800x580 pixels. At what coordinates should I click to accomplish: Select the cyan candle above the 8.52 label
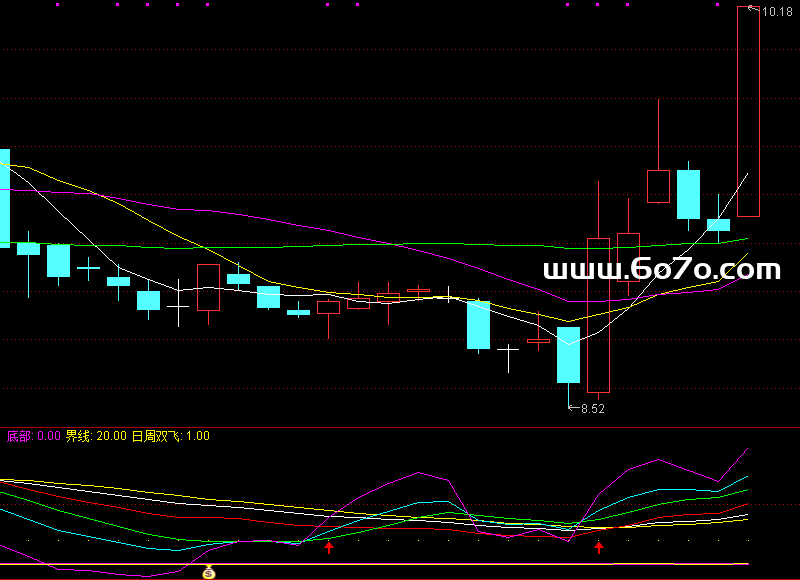click(568, 354)
